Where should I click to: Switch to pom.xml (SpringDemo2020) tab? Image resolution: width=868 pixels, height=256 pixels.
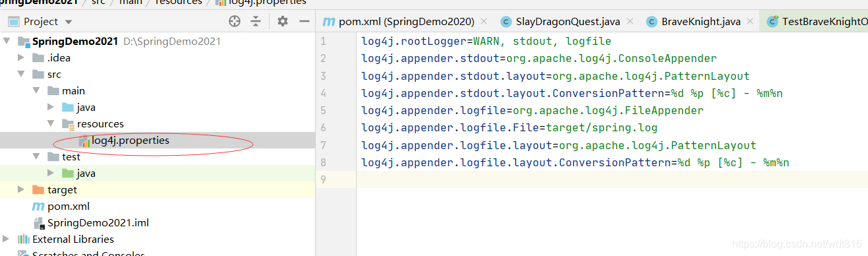pyautogui.click(x=405, y=22)
